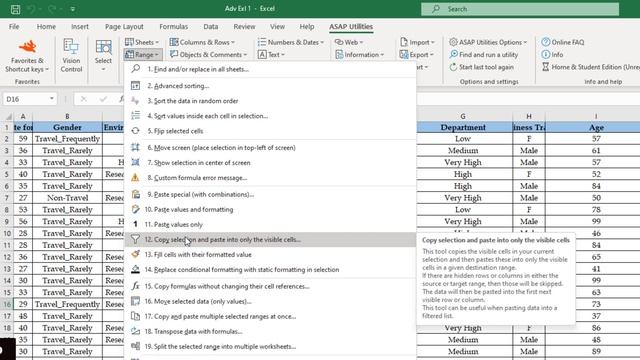The image size is (640, 360).
Task: Click Transpose data with formulas icon
Action: pyautogui.click(x=136, y=331)
